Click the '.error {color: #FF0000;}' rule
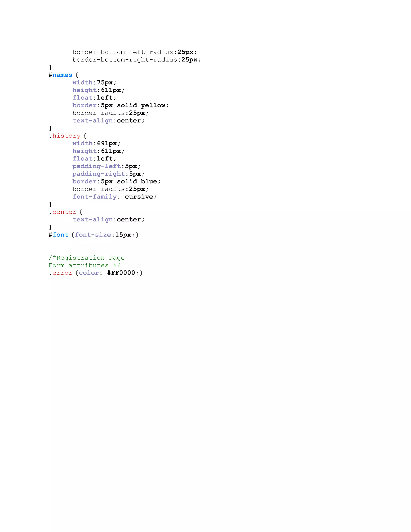The height and width of the screenshot is (532, 411). pos(96,273)
